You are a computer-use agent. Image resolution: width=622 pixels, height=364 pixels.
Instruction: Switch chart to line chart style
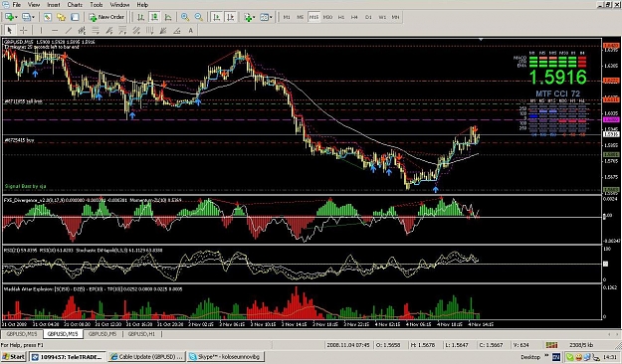pyautogui.click(x=168, y=17)
